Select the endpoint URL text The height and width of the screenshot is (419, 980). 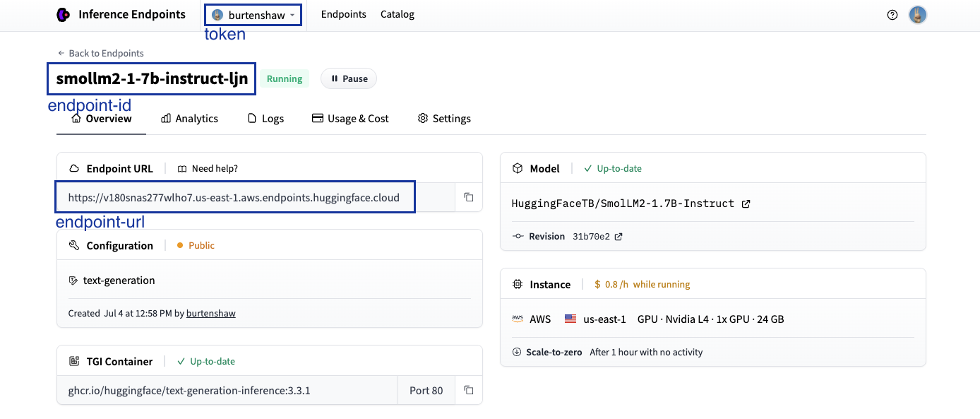[234, 198]
